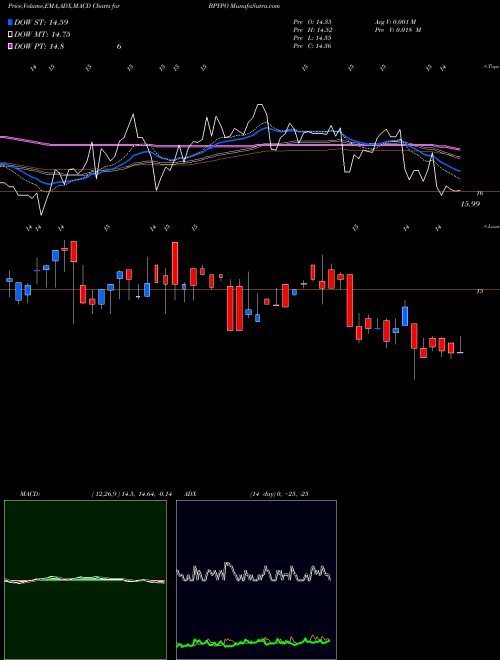The width and height of the screenshot is (500, 660).
Task: Click the 'MACD:' panel label
Action: point(29,494)
